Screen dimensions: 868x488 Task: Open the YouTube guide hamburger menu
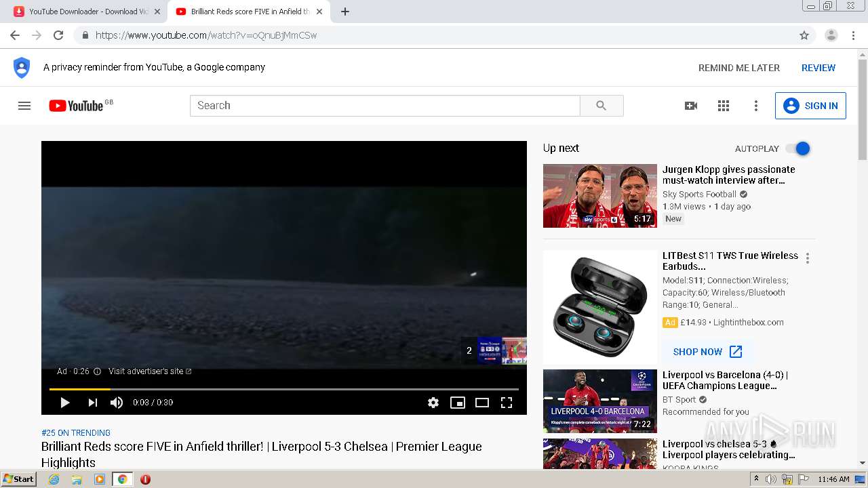pyautogui.click(x=24, y=106)
